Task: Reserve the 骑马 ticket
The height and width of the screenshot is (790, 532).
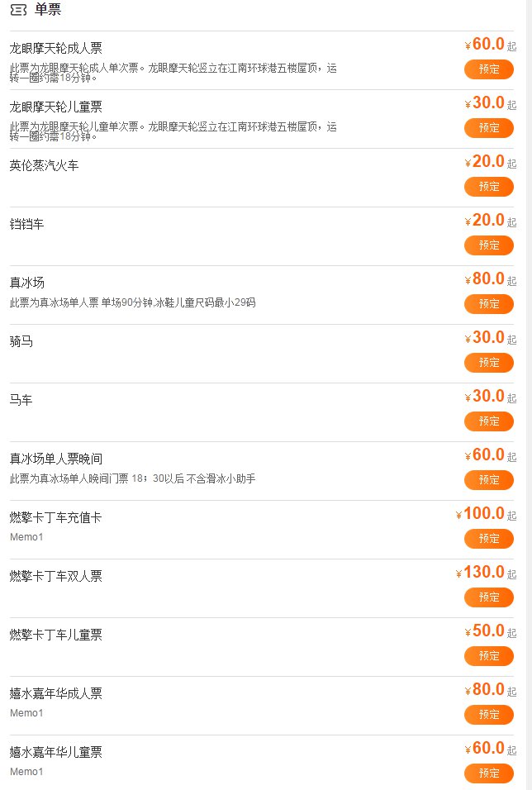Action: pyautogui.click(x=489, y=362)
